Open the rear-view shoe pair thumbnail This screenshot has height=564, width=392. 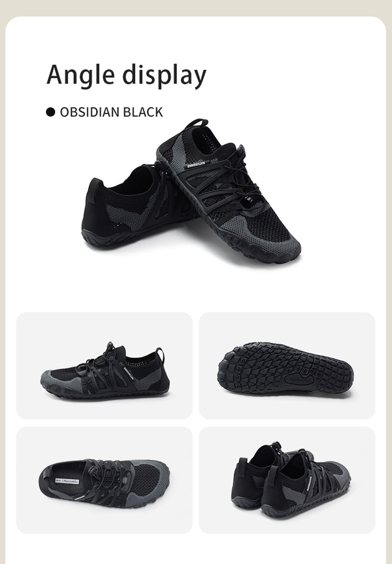point(287,480)
